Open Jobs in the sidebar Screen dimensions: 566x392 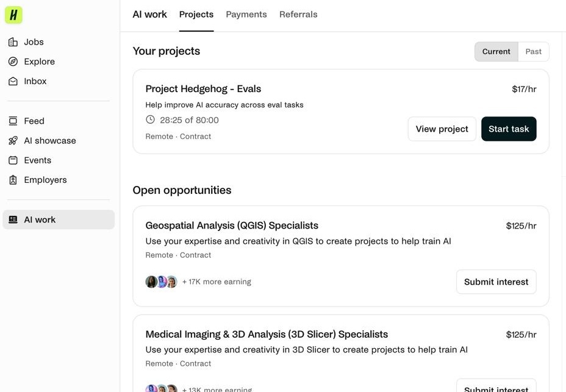(59, 42)
